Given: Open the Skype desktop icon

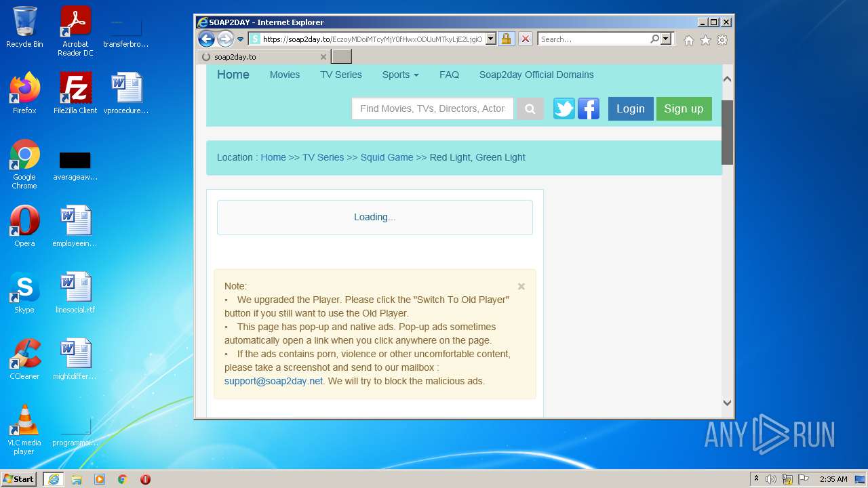Looking at the screenshot, I should click(x=24, y=293).
